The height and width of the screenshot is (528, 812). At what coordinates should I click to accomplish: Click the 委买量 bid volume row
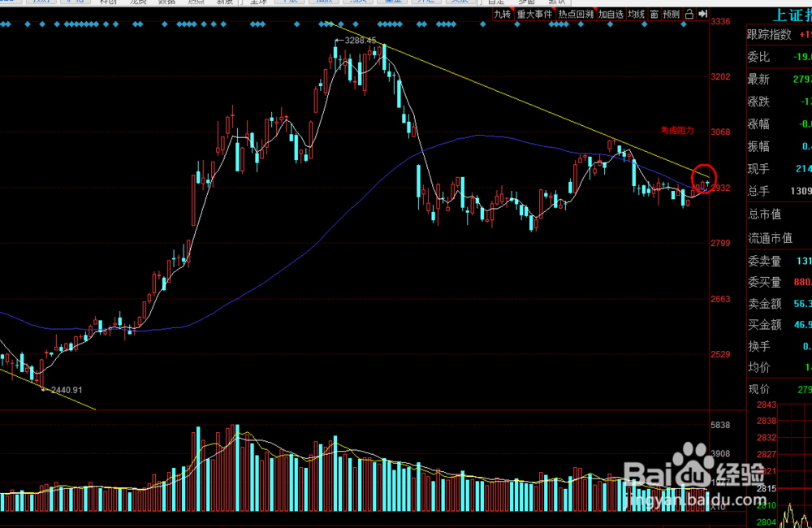780,283
